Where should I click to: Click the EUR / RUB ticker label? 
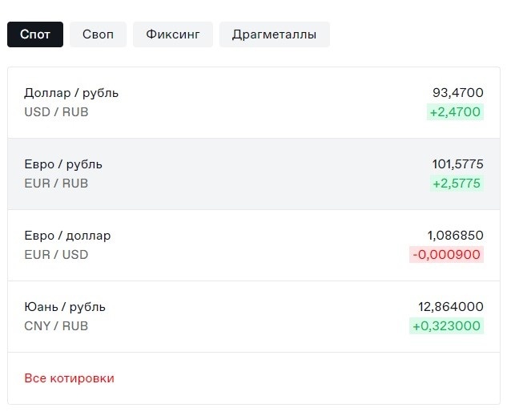click(56, 184)
